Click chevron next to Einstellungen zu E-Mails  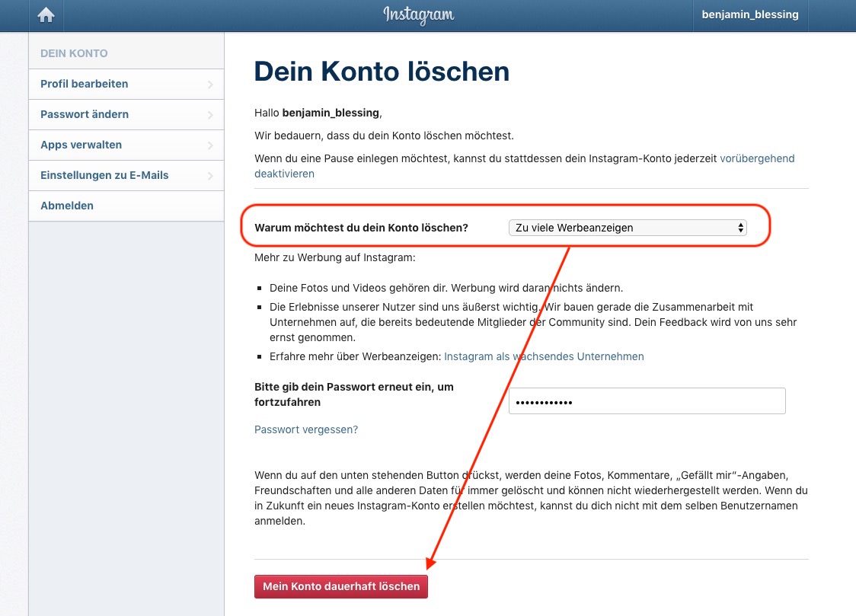coord(210,176)
